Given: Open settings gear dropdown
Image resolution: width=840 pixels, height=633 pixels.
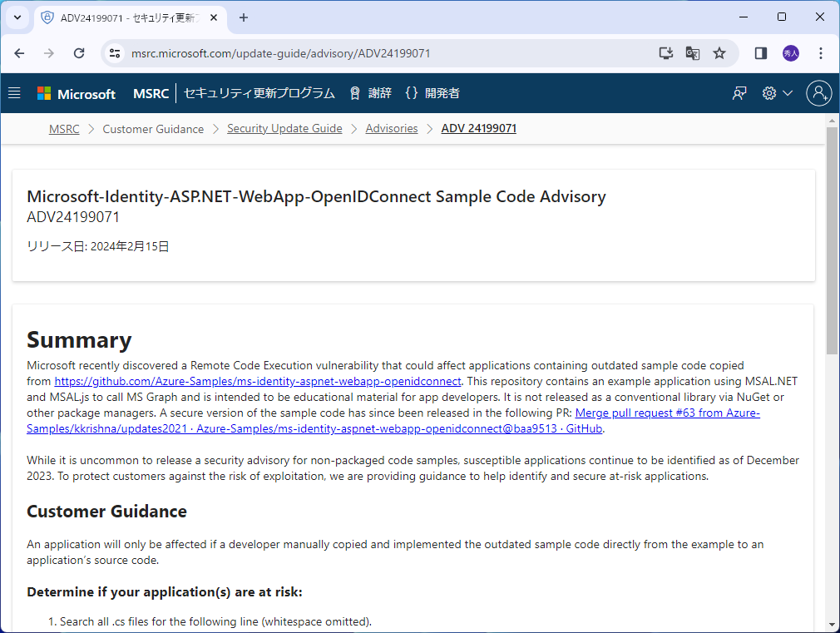Looking at the screenshot, I should [x=777, y=93].
